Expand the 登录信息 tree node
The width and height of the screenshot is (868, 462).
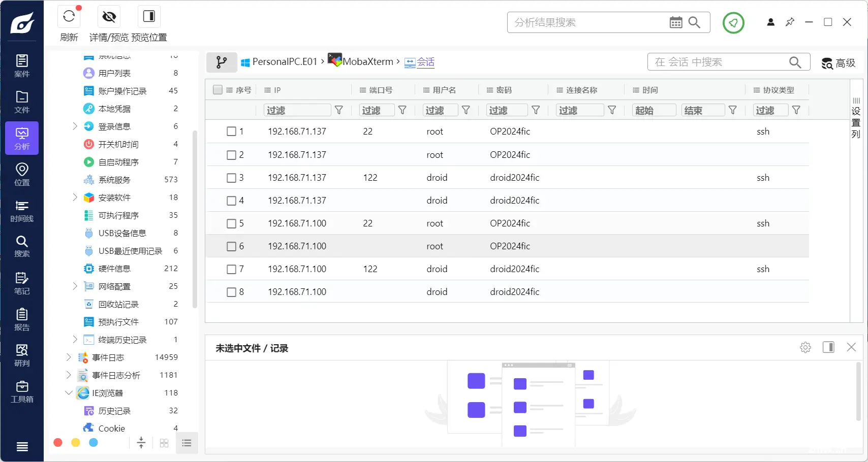75,126
